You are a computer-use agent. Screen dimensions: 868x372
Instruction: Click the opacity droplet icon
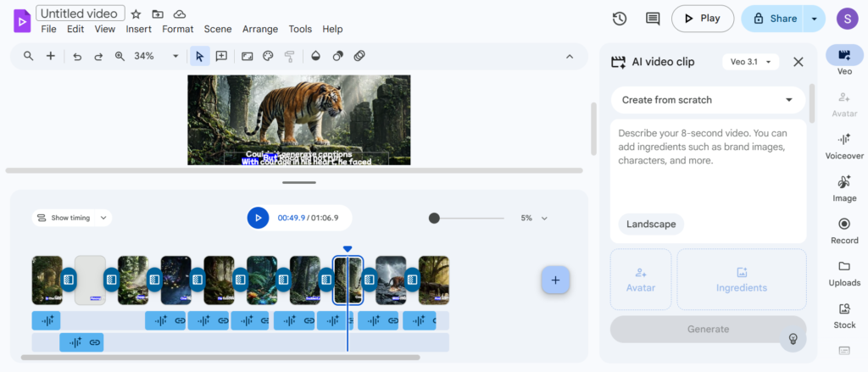pyautogui.click(x=315, y=56)
